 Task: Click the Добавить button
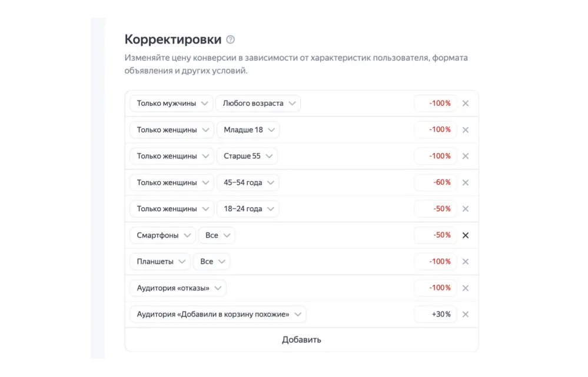301,340
